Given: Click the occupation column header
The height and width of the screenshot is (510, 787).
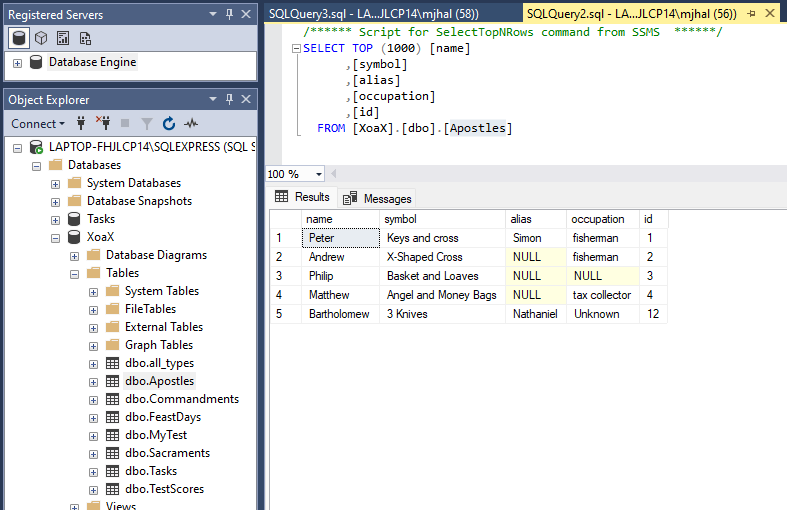Looking at the screenshot, I should tap(597, 219).
